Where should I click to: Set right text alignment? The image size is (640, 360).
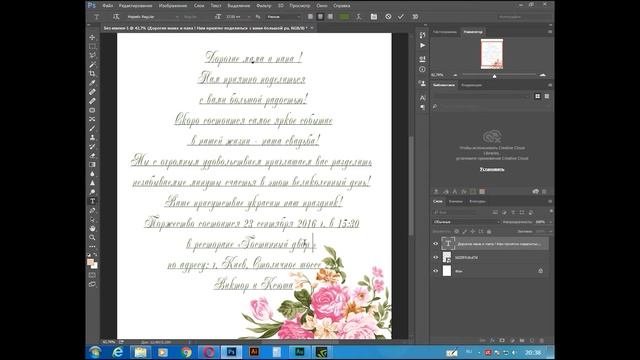point(330,17)
